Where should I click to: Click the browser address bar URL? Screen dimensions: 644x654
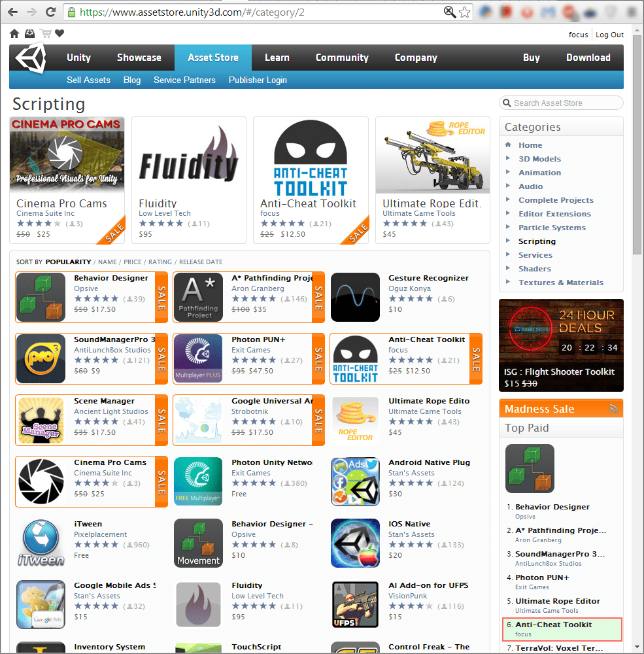[x=192, y=12]
